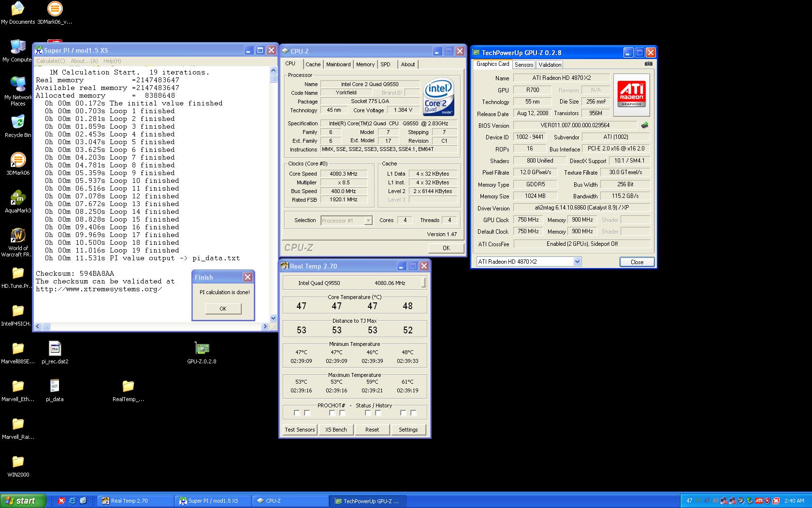Open the Calculate(C) menu in Super PI
Image resolution: width=812 pixels, height=508 pixels.
[x=51, y=61]
